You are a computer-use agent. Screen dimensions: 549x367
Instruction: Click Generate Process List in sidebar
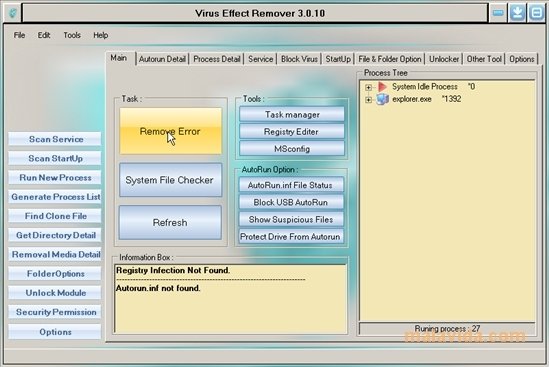coord(55,197)
